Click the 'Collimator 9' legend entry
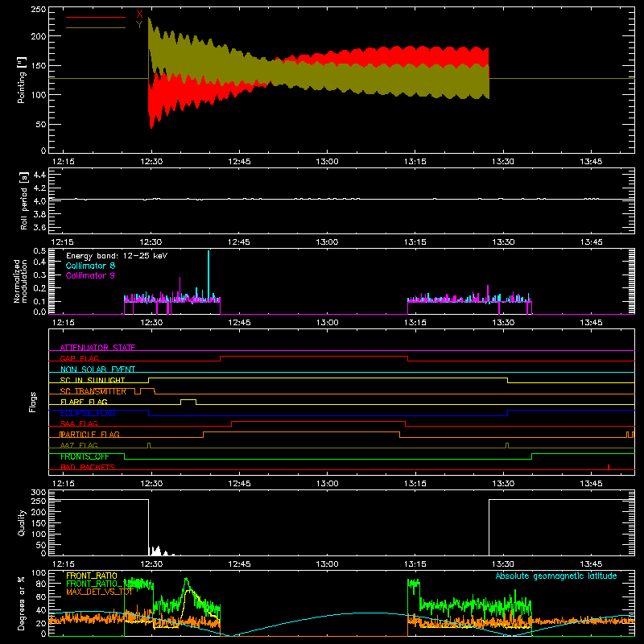 90,275
